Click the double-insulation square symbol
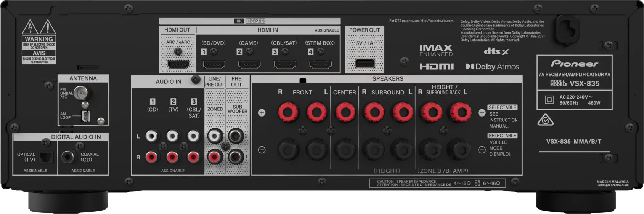This screenshot has width=644, height=214. [549, 100]
